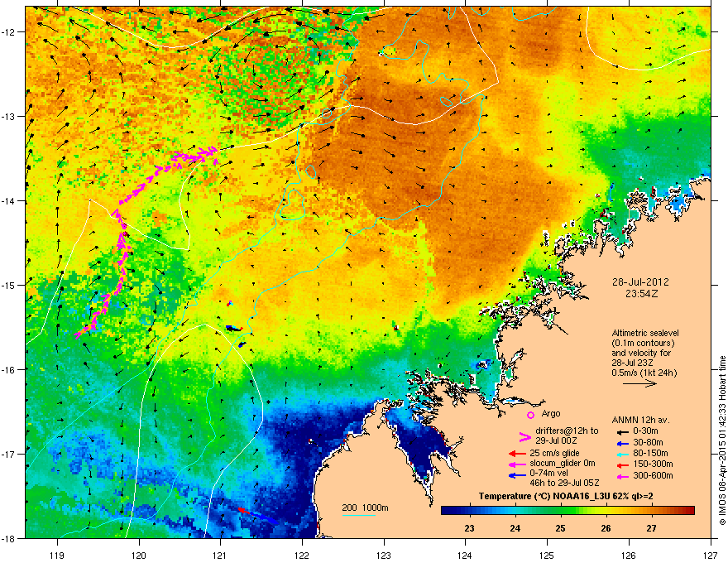
Task: Click the '25 cm/s glide' legend label
Action: (x=554, y=453)
